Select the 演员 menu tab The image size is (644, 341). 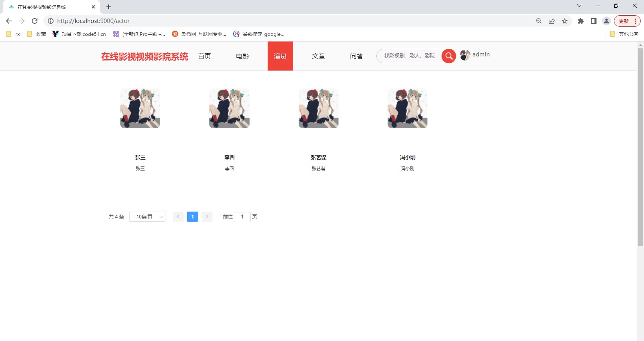click(280, 56)
